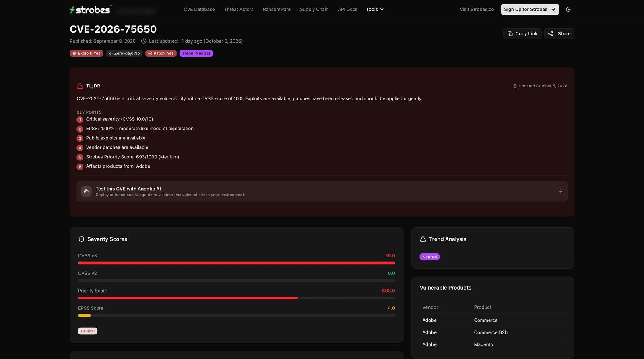Click the TL;DR warning triangle icon
Image resolution: width=644 pixels, height=359 pixels.
click(80, 86)
